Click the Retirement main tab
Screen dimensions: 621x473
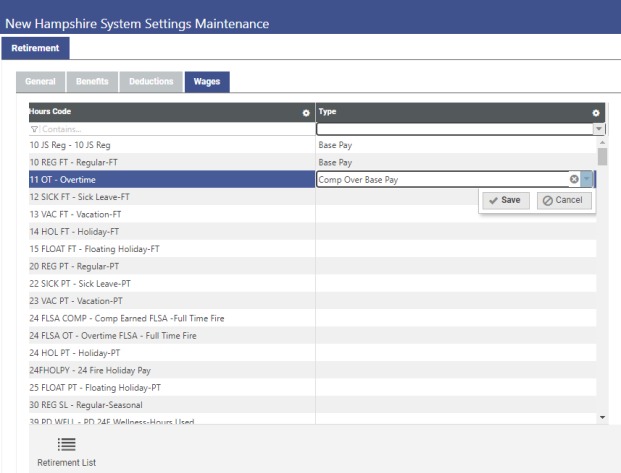[x=35, y=47]
